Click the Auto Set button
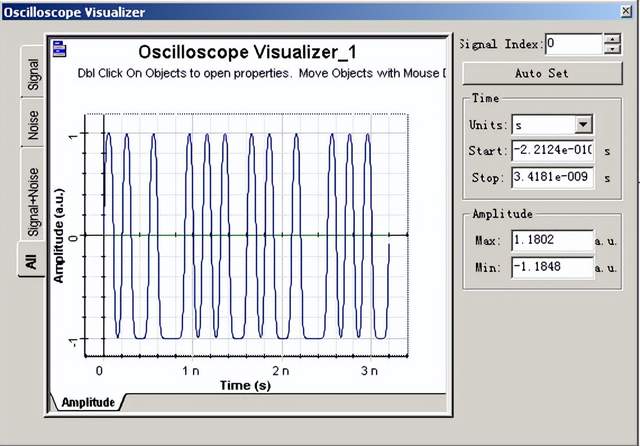The width and height of the screenshot is (640, 446). pyautogui.click(x=542, y=73)
